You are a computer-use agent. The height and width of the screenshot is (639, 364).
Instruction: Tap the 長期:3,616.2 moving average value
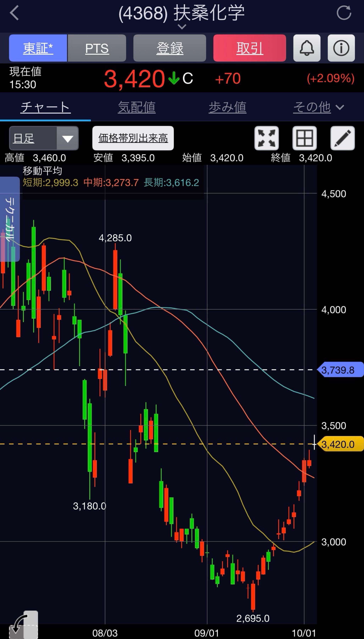(x=171, y=183)
